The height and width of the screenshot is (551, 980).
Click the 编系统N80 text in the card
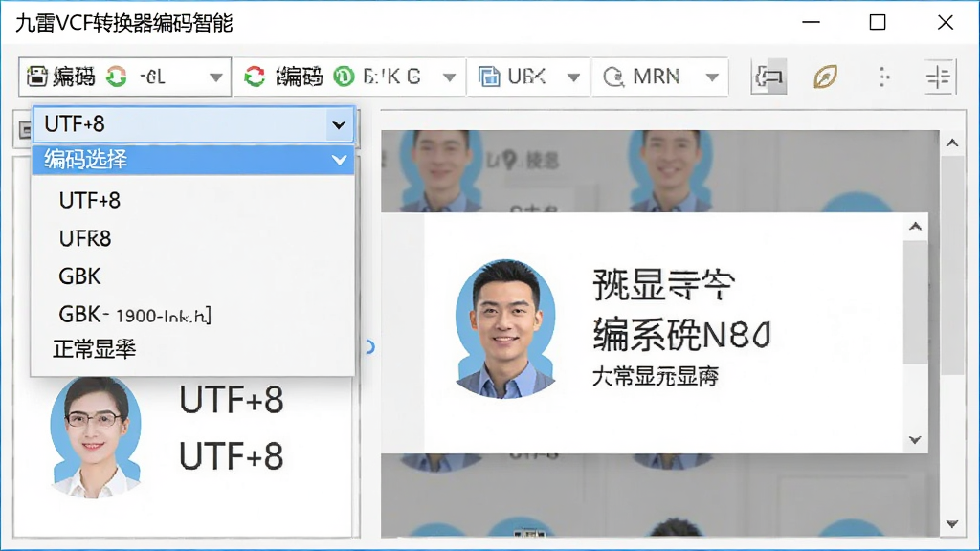(x=681, y=334)
